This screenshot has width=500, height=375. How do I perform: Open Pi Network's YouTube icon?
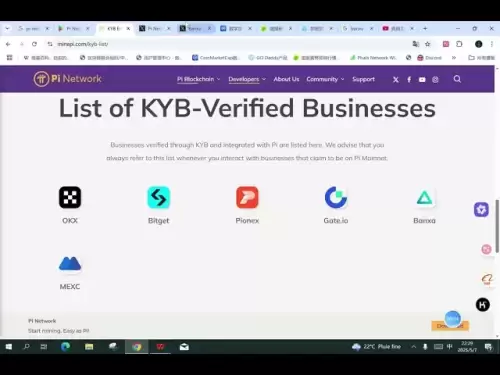(x=422, y=80)
